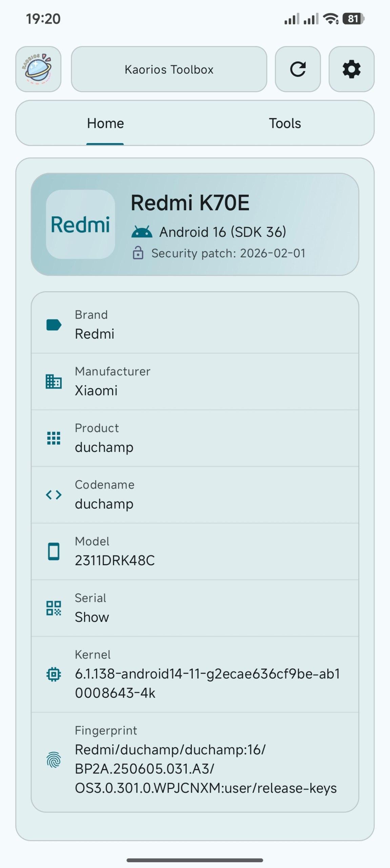Tap the Manufacturer building icon

54,381
